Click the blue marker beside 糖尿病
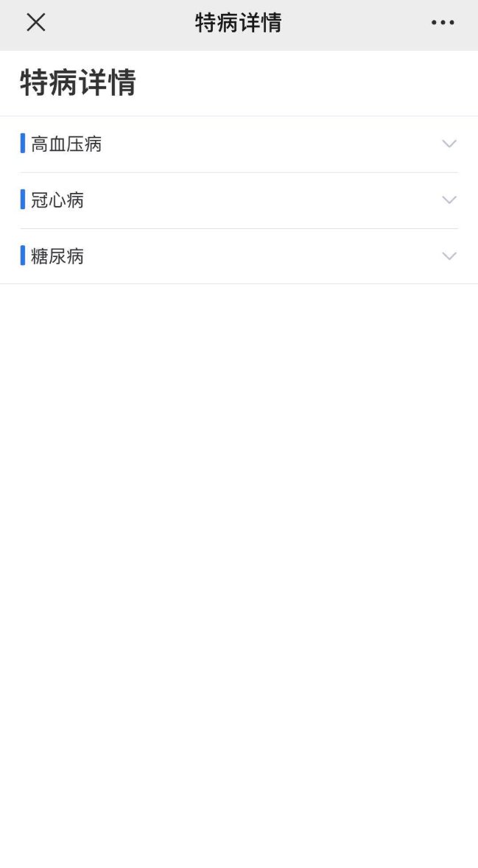The image size is (478, 868). (23, 255)
